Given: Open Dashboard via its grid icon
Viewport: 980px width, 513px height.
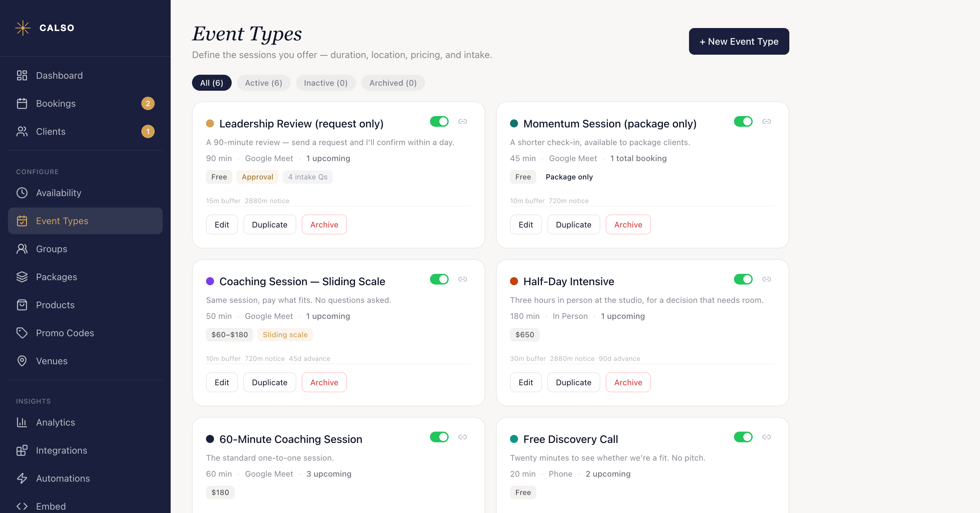Looking at the screenshot, I should 22,75.
